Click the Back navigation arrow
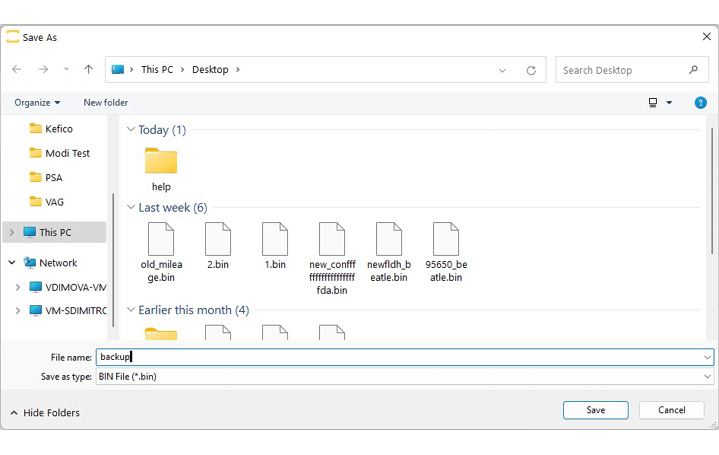719x455 pixels. [17, 70]
